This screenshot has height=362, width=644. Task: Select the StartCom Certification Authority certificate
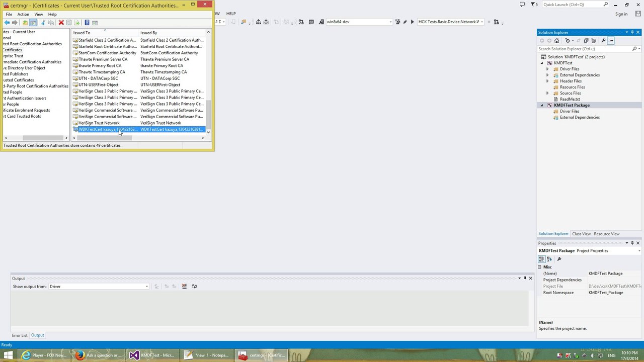(107, 53)
